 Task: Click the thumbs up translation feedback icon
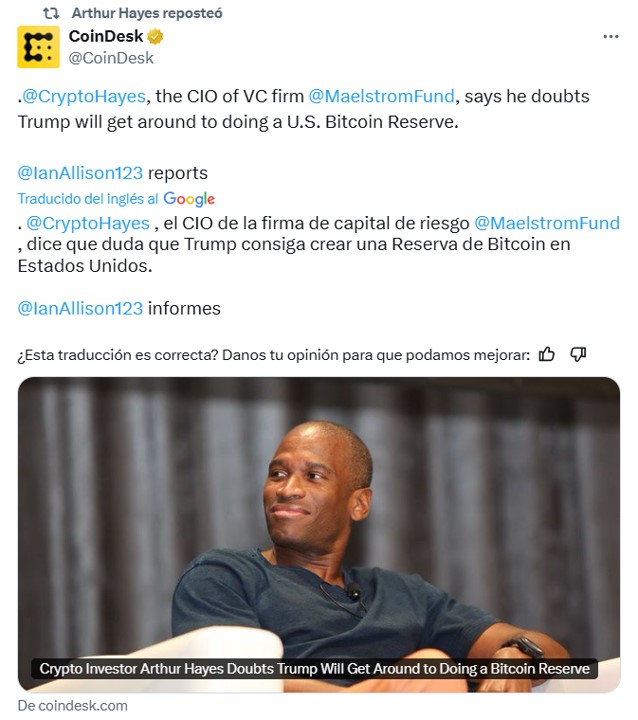[x=546, y=354]
